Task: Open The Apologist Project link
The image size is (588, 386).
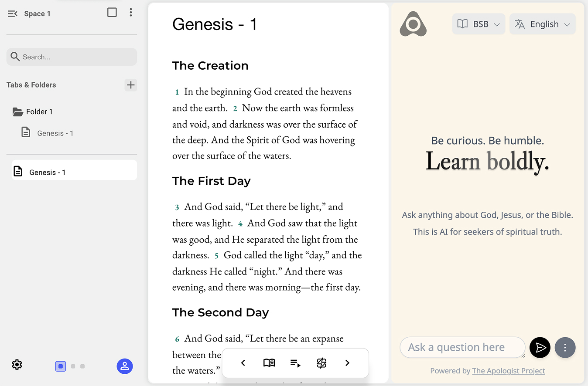Action: tap(509, 371)
